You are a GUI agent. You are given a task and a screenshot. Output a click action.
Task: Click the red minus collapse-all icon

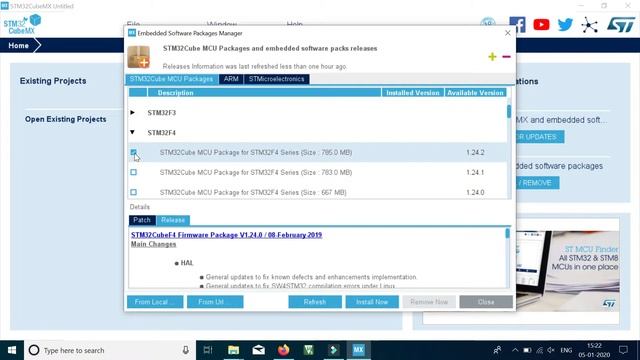pyautogui.click(x=506, y=57)
